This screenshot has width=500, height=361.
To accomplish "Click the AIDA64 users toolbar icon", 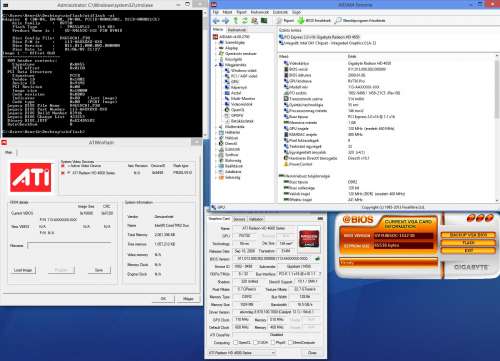I will [x=254, y=21].
